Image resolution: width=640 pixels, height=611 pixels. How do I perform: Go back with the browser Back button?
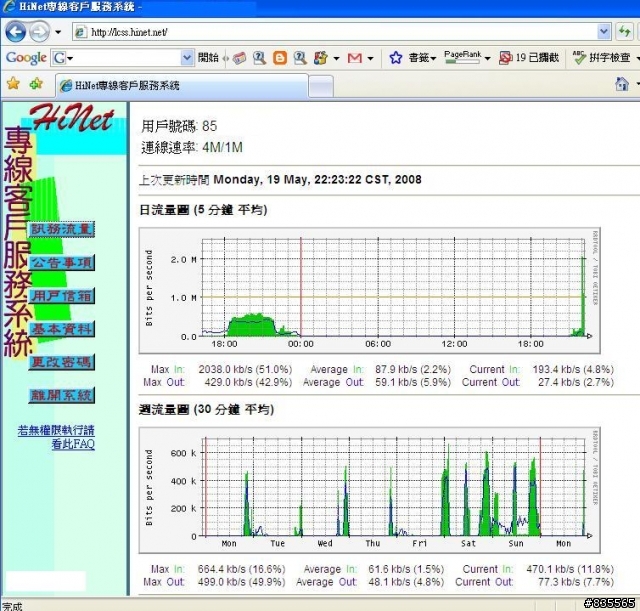coord(16,32)
